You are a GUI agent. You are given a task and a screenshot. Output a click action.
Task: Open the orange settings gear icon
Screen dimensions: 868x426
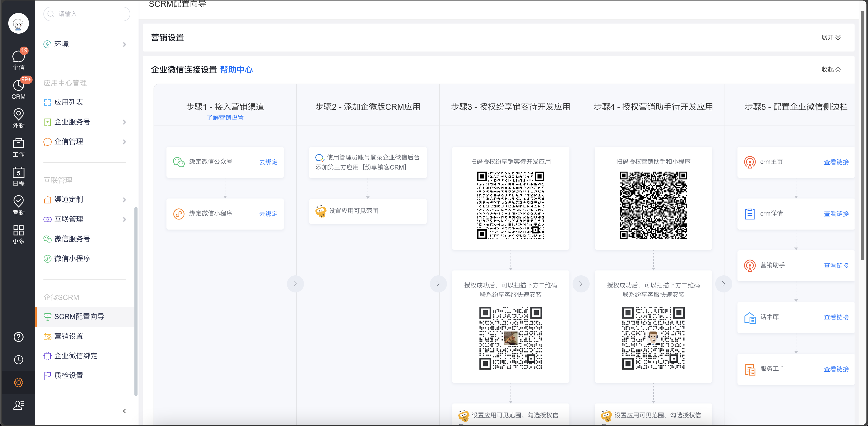click(18, 383)
